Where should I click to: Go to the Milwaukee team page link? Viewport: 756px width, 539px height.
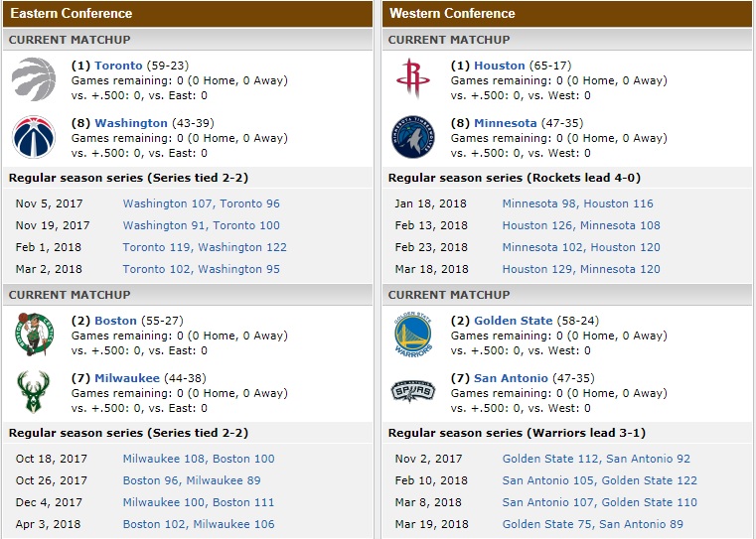point(127,378)
